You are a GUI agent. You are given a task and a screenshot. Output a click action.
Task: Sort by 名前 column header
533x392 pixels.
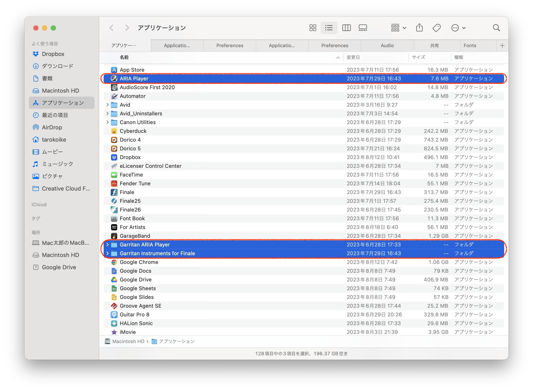pos(221,57)
